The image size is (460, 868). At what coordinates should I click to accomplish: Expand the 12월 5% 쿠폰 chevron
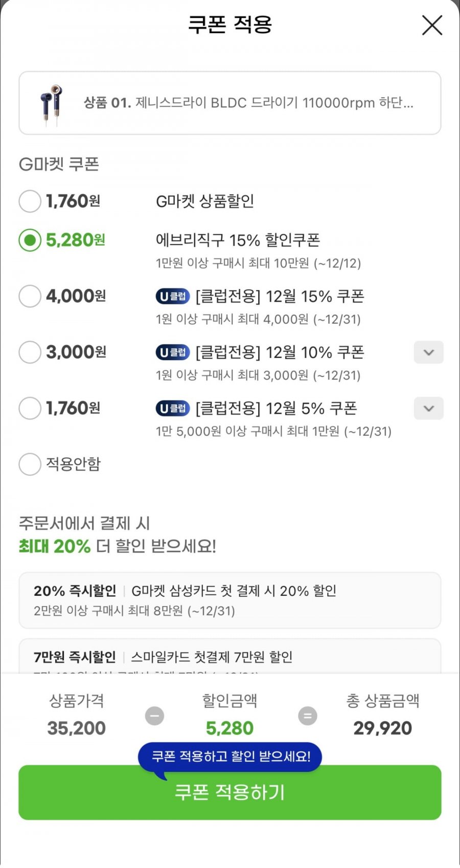[428, 408]
